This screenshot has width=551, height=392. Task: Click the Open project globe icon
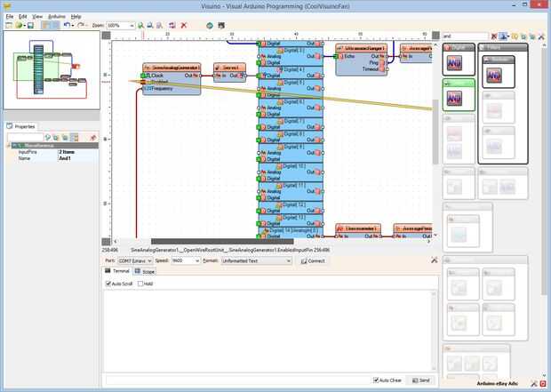19,25
